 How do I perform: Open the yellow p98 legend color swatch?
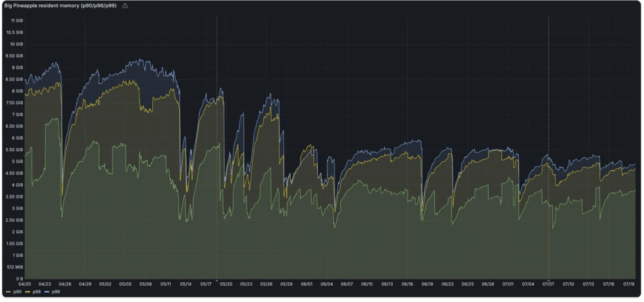tap(26, 292)
